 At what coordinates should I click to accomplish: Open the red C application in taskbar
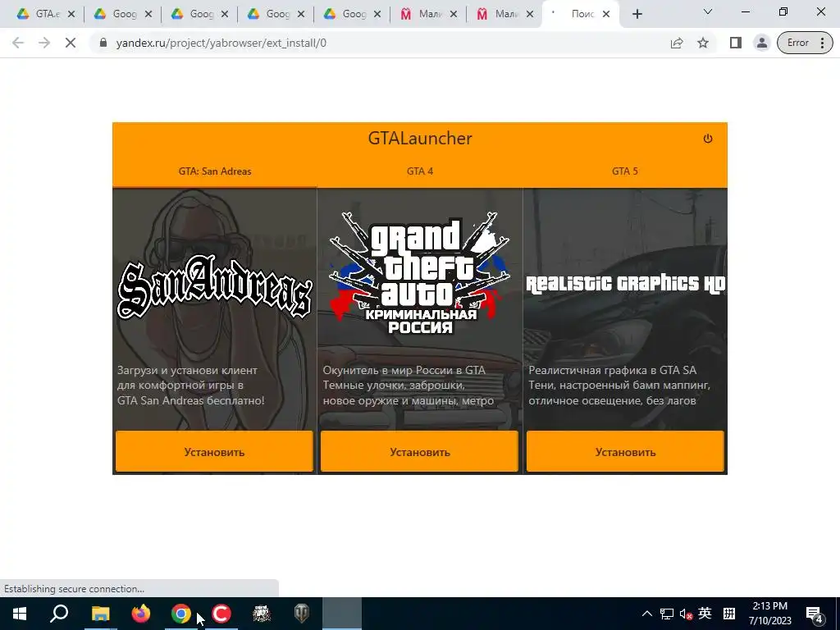[x=221, y=614]
